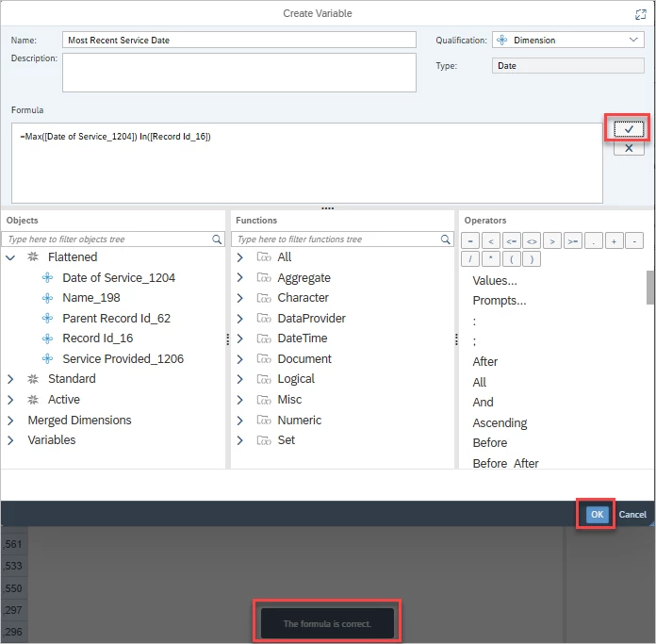Viewport: 656px width, 644px height.
Task: Insert an opening parenthesis
Action: point(511,259)
